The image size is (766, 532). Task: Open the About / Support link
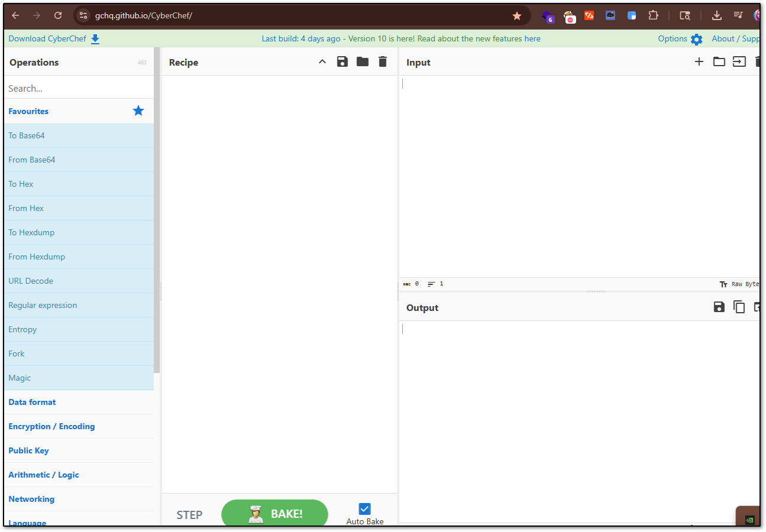(x=735, y=38)
